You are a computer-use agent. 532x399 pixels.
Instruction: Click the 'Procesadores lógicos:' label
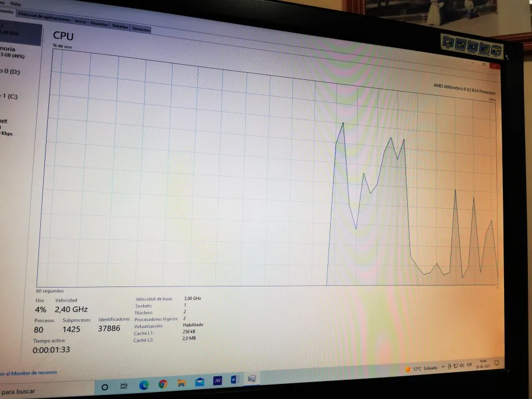[x=156, y=319]
